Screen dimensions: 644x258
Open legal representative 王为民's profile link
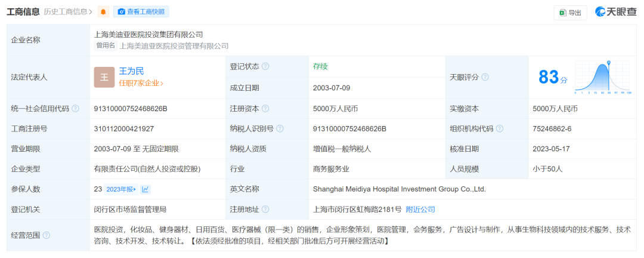click(x=131, y=71)
